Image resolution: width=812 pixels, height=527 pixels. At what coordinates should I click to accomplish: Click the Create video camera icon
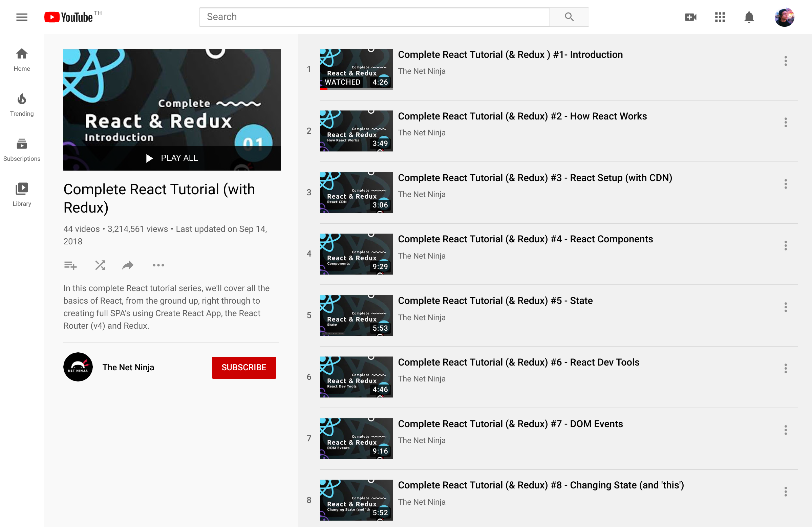pos(690,17)
